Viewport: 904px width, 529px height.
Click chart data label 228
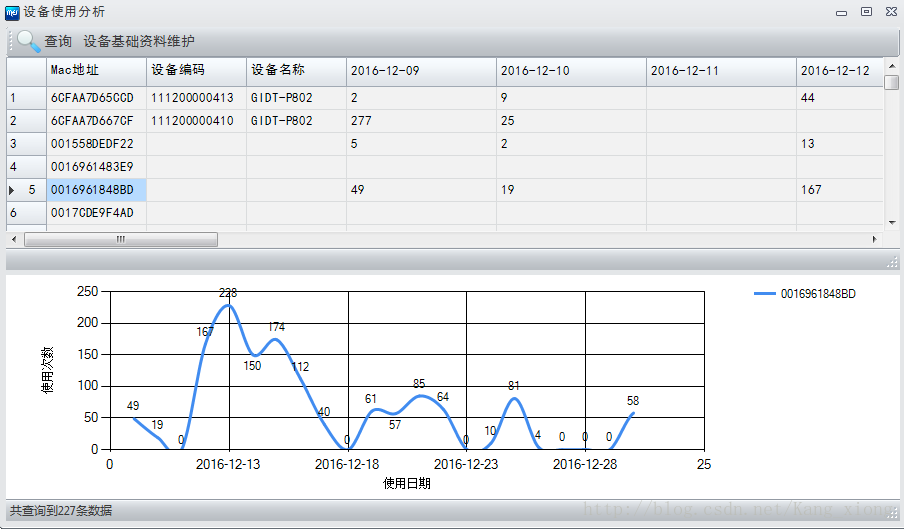pyautogui.click(x=228, y=293)
